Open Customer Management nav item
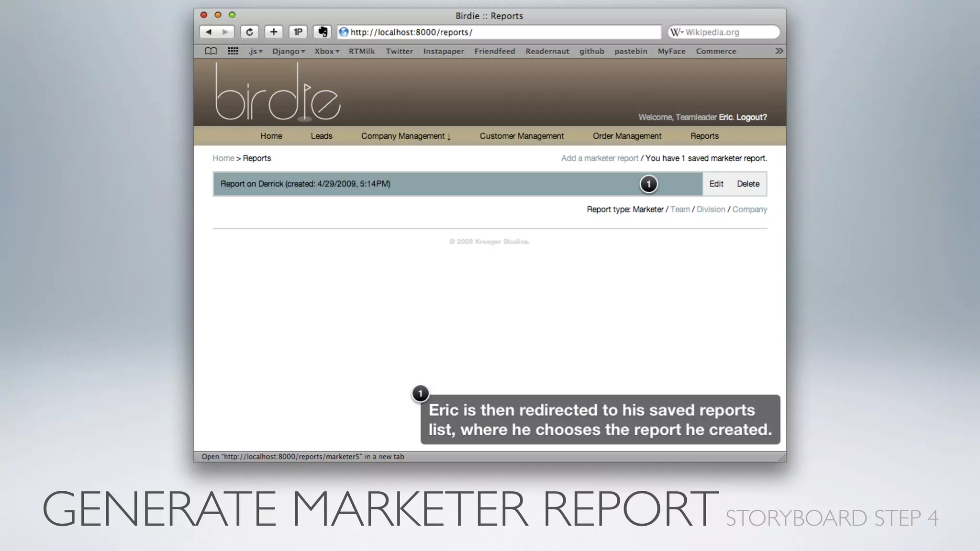 522,136
